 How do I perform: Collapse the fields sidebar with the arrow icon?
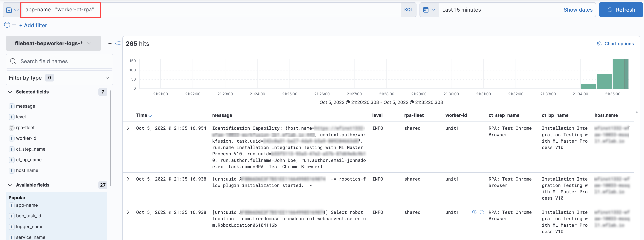pyautogui.click(x=118, y=43)
